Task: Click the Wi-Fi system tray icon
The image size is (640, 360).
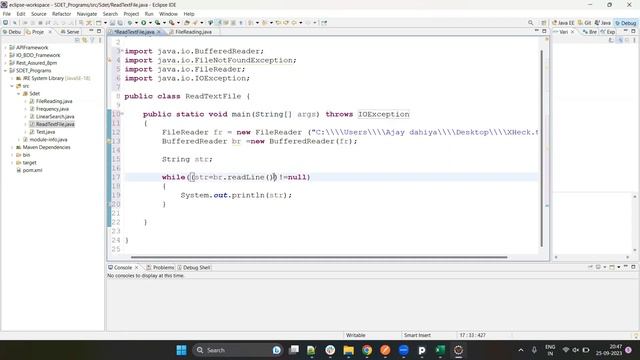Action: pos(566,350)
